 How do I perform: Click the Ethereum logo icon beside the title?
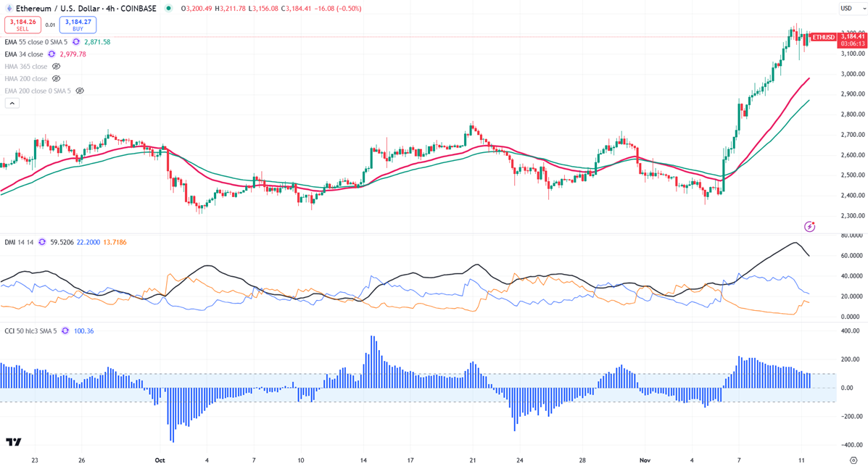tap(9, 8)
